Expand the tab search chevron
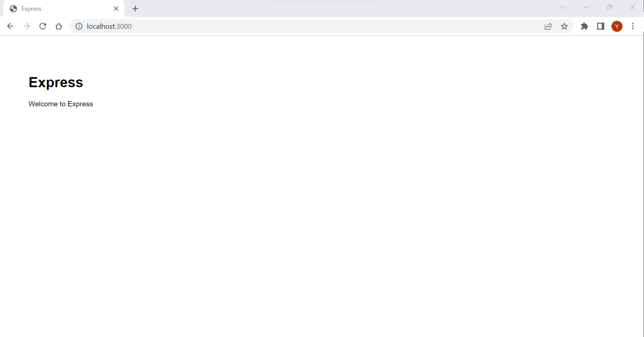This screenshot has height=337, width=644. [x=563, y=7]
